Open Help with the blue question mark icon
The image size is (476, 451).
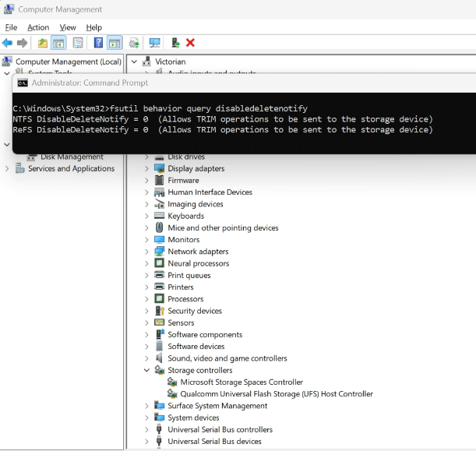pos(98,43)
